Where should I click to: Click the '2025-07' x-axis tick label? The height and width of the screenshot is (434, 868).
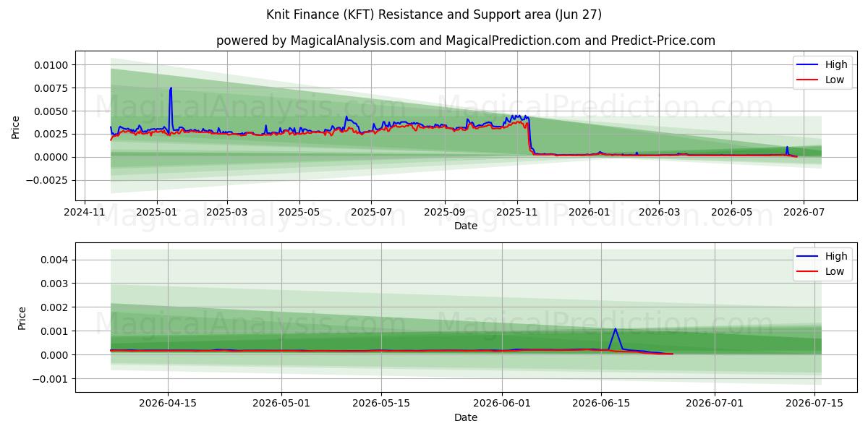(371, 212)
